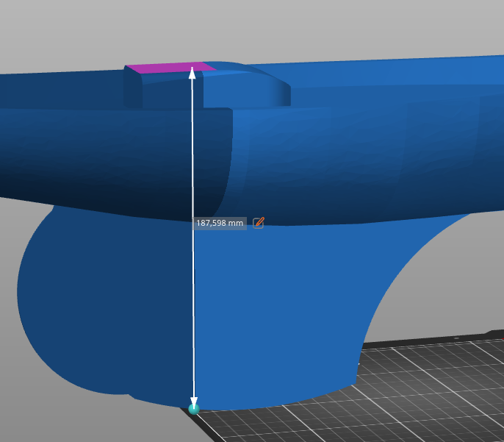The width and height of the screenshot is (504, 442).
Task: Click the arched edge of the model's right side
Action: tap(397, 272)
